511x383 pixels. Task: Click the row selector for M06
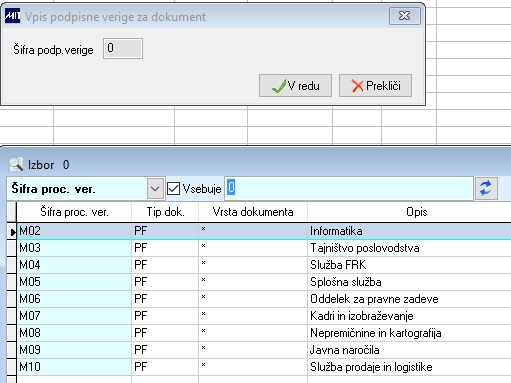coord(12,299)
